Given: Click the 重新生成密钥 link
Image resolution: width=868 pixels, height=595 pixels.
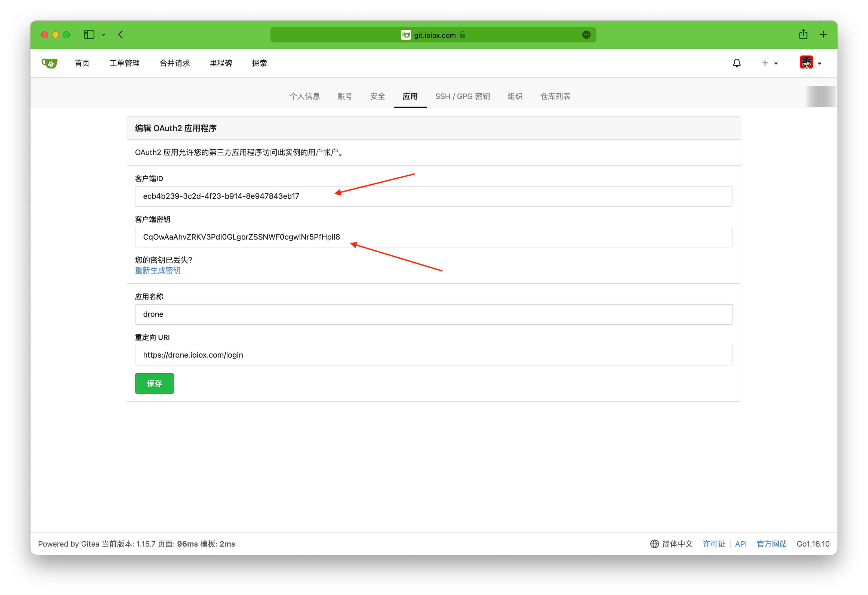Looking at the screenshot, I should (158, 270).
